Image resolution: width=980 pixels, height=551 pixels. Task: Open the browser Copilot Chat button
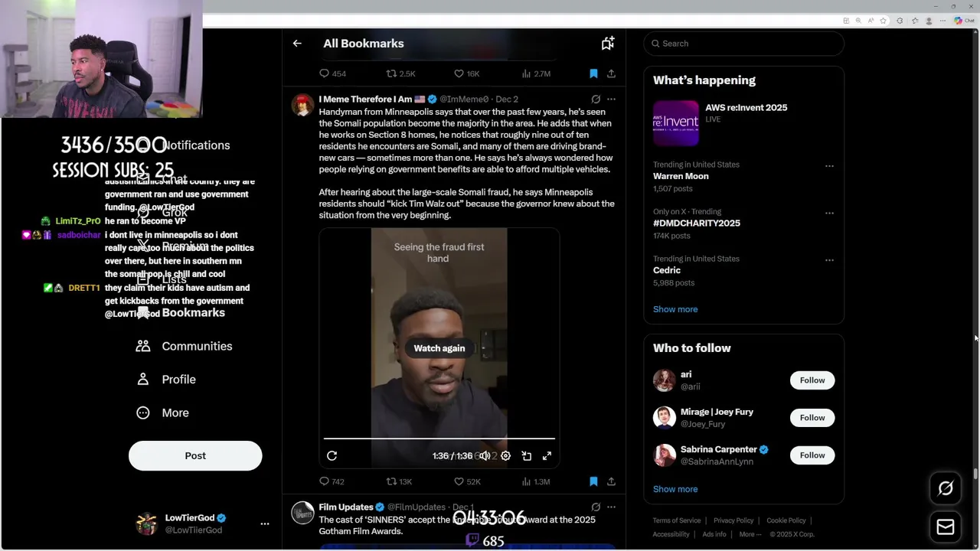(x=964, y=21)
